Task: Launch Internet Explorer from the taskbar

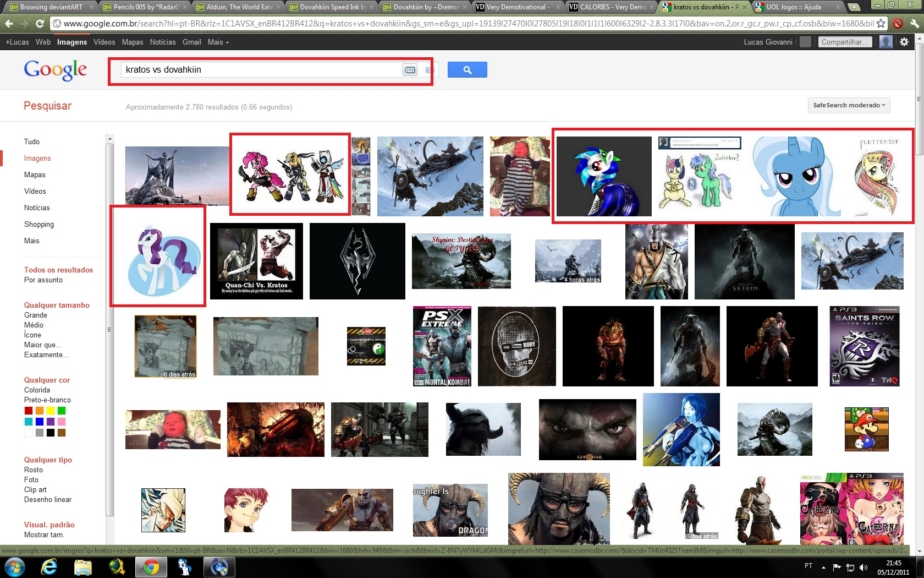Action: point(49,567)
